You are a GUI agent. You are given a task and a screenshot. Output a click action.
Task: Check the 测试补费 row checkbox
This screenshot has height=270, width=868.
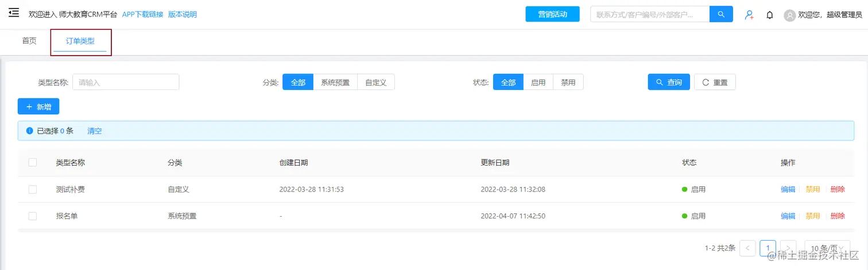click(x=33, y=189)
